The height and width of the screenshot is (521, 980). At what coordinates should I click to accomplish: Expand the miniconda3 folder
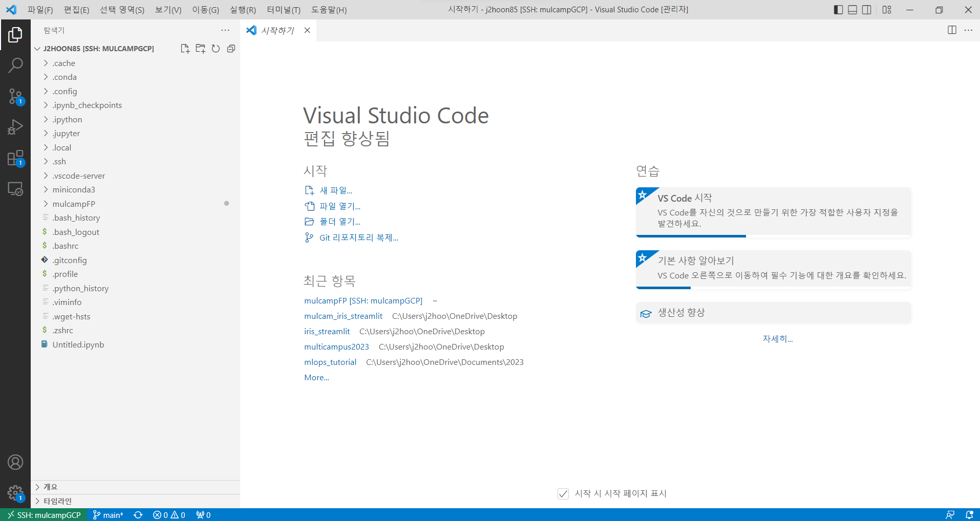(x=135, y=190)
